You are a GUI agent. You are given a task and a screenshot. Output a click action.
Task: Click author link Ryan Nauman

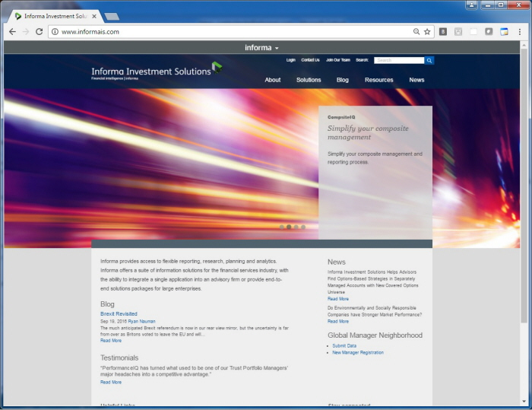141,321
